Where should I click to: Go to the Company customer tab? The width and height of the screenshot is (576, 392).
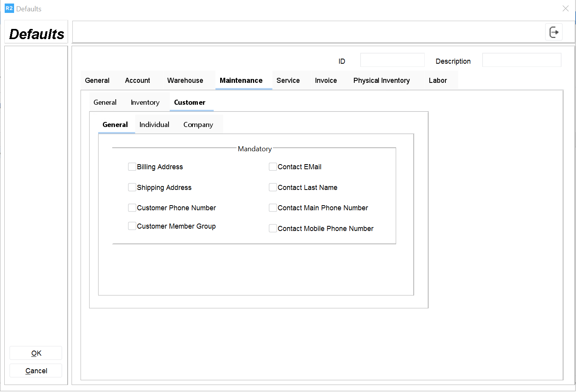click(198, 125)
